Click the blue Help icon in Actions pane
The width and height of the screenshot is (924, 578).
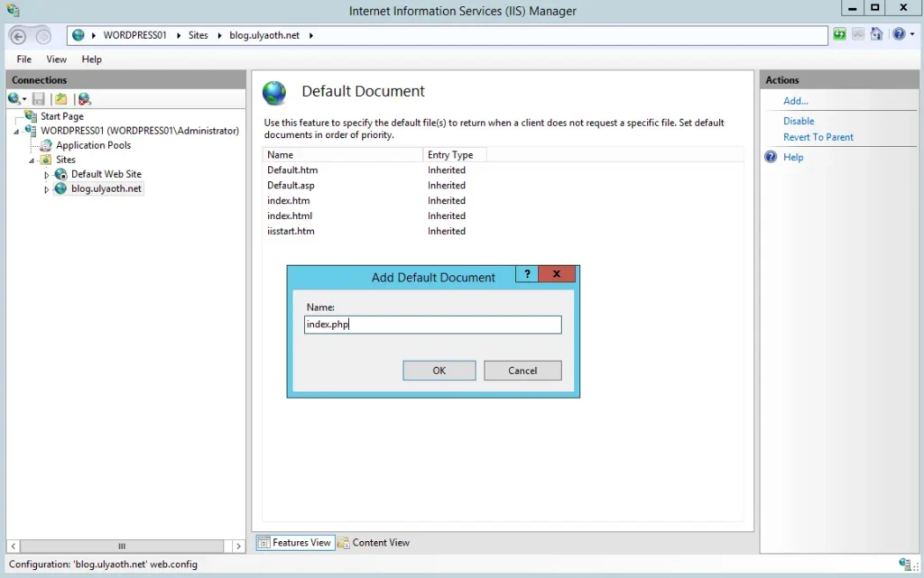click(x=771, y=157)
